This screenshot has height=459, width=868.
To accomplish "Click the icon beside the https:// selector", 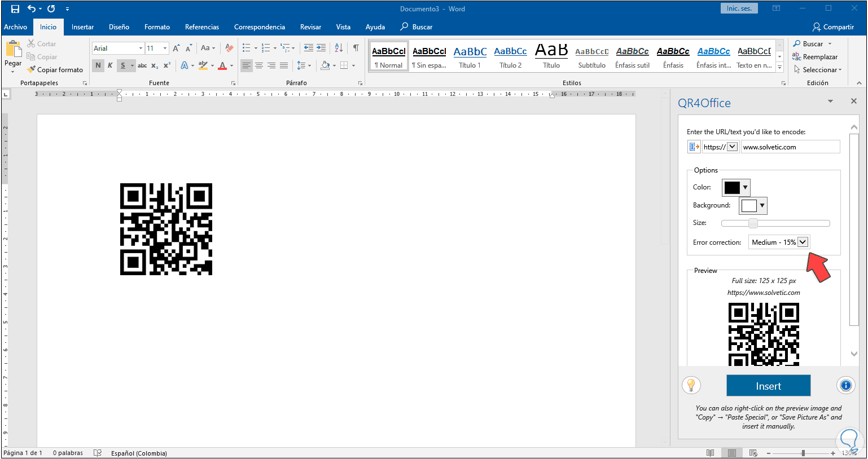I will pos(694,147).
